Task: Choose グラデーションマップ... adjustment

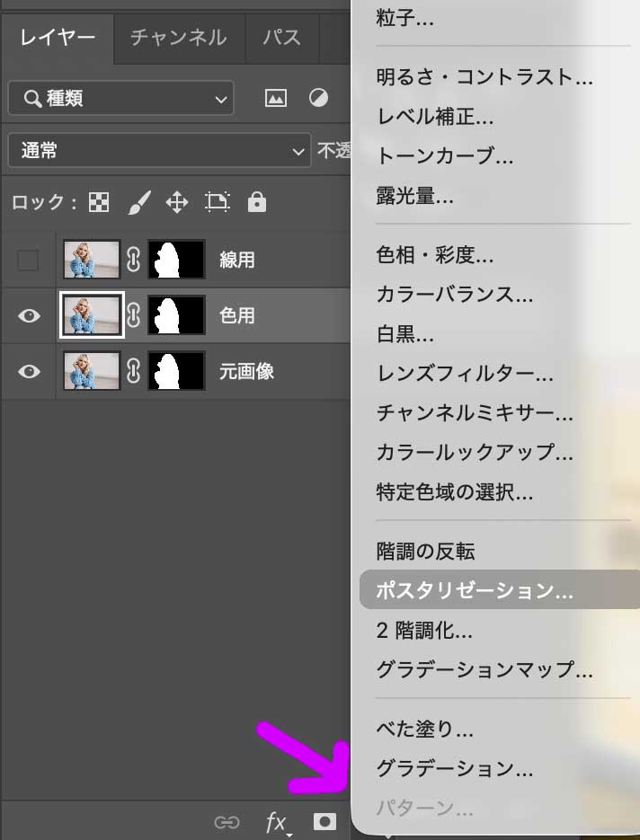Action: (484, 669)
